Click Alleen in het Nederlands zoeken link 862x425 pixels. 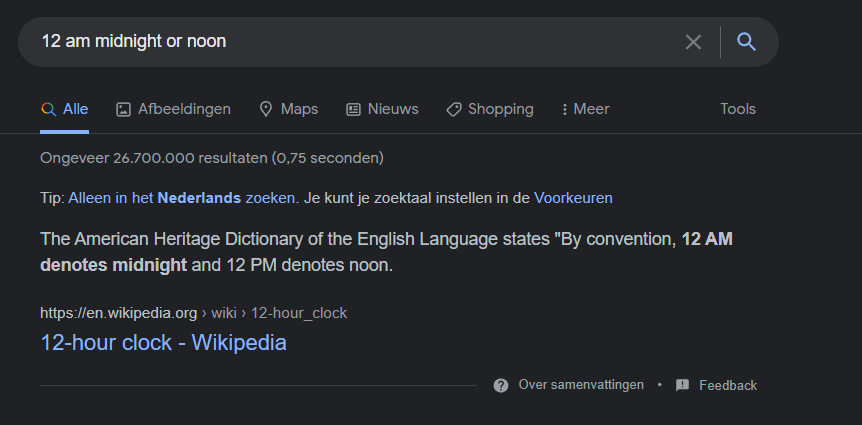point(181,198)
